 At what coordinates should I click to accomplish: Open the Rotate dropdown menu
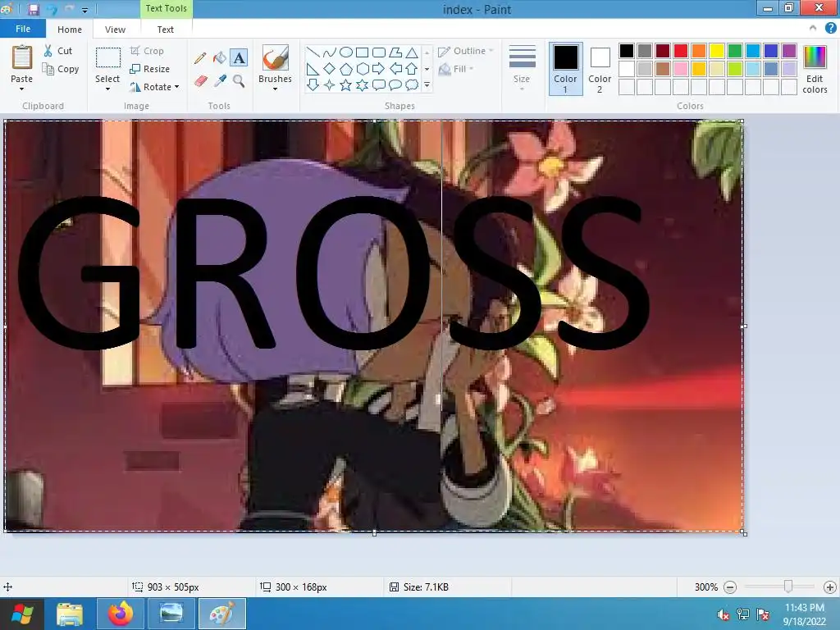click(155, 87)
